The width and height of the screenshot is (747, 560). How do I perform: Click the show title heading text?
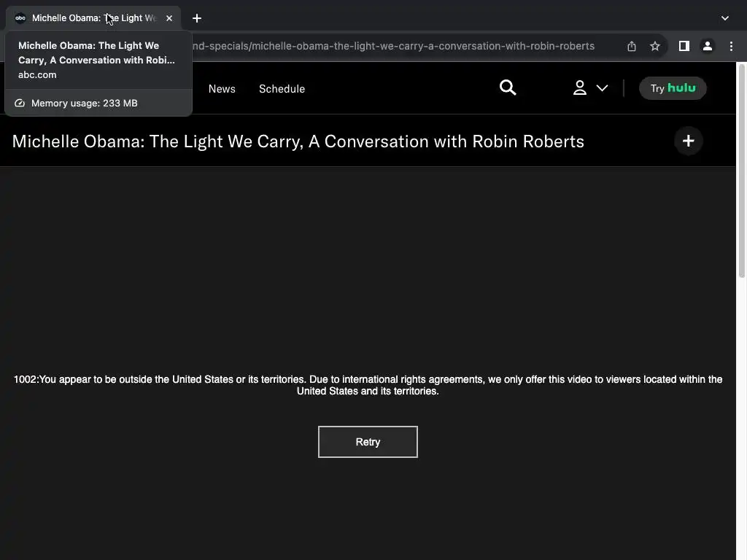pyautogui.click(x=298, y=141)
